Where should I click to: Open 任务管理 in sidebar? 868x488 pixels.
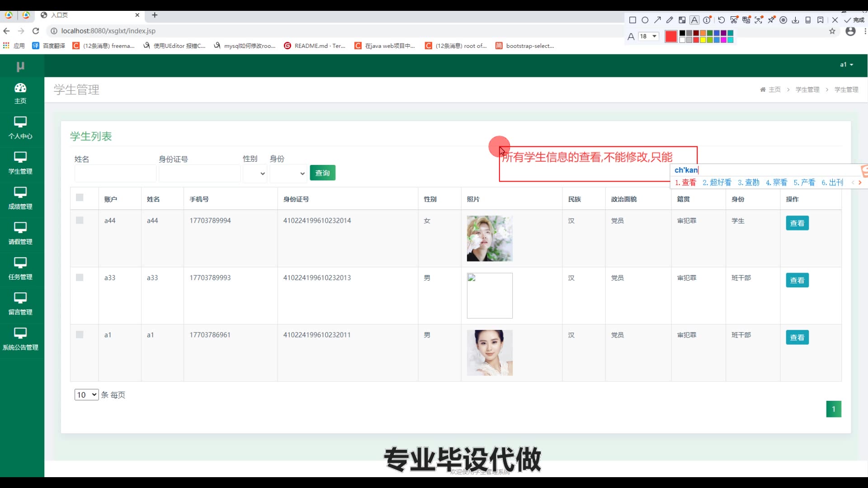[20, 269]
